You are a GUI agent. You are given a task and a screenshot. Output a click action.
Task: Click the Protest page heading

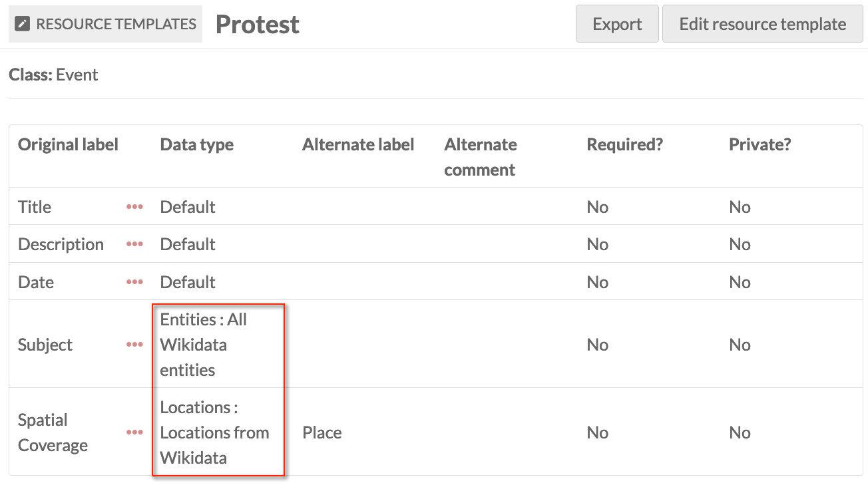click(257, 25)
